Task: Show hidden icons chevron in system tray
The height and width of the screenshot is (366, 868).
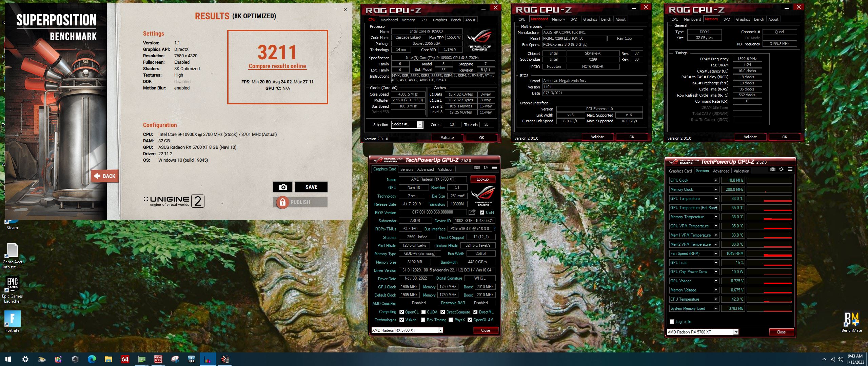Action: point(824,359)
